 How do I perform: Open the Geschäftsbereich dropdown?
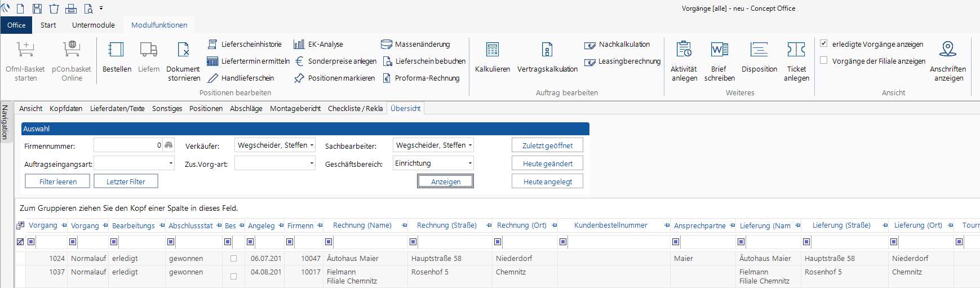pyautogui.click(x=470, y=163)
